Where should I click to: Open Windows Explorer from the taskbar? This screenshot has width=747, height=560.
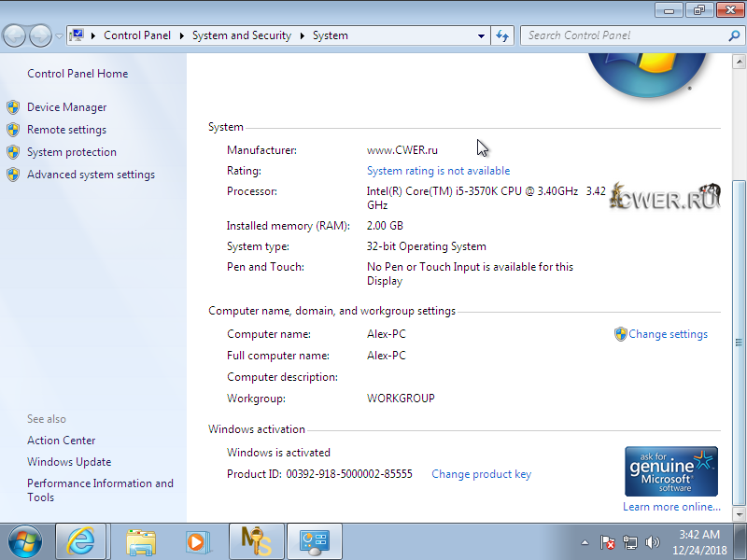coord(139,541)
